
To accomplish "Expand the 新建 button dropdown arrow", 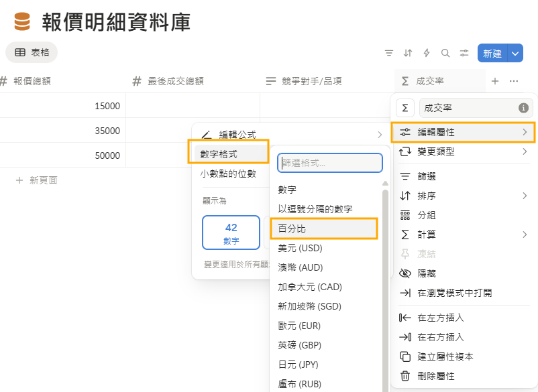I will coord(515,53).
